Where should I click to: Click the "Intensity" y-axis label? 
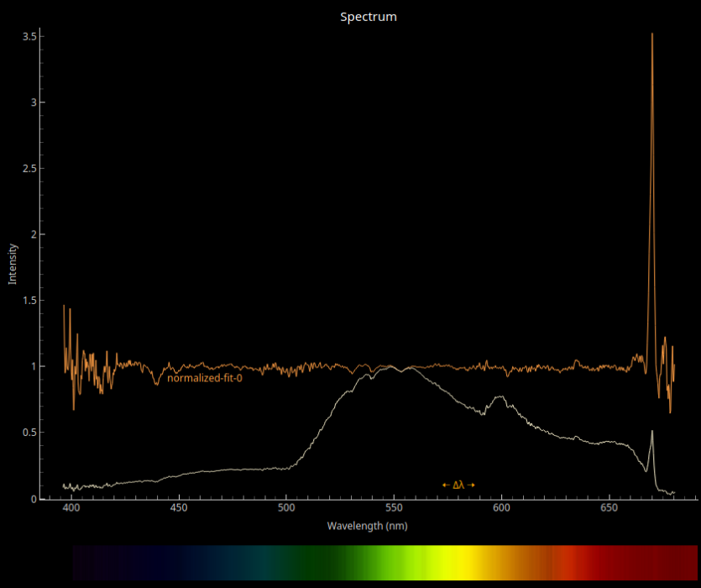(x=13, y=264)
